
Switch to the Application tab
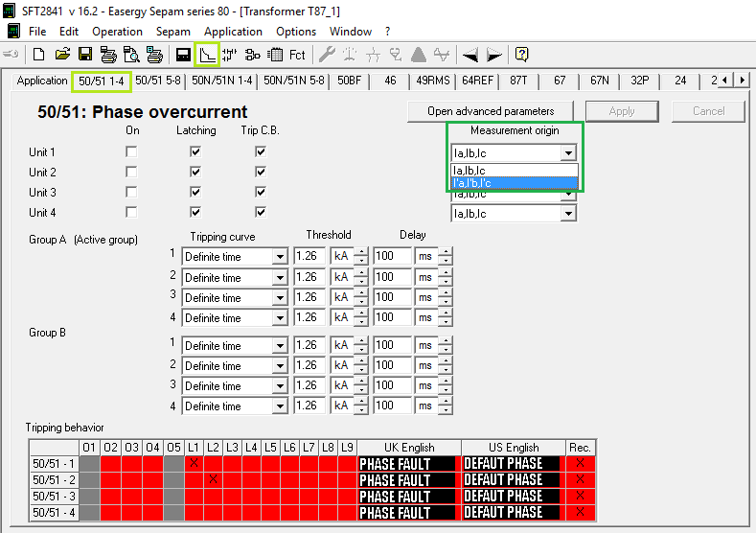[x=42, y=81]
